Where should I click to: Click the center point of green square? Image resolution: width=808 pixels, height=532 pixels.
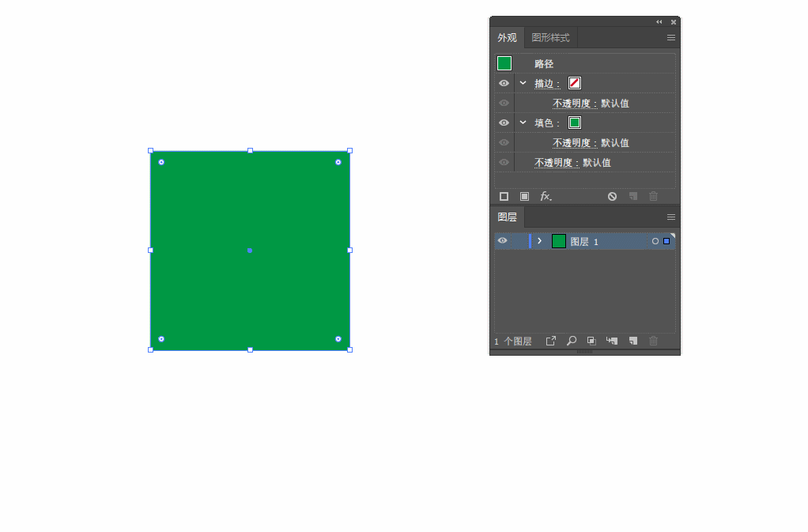click(250, 251)
